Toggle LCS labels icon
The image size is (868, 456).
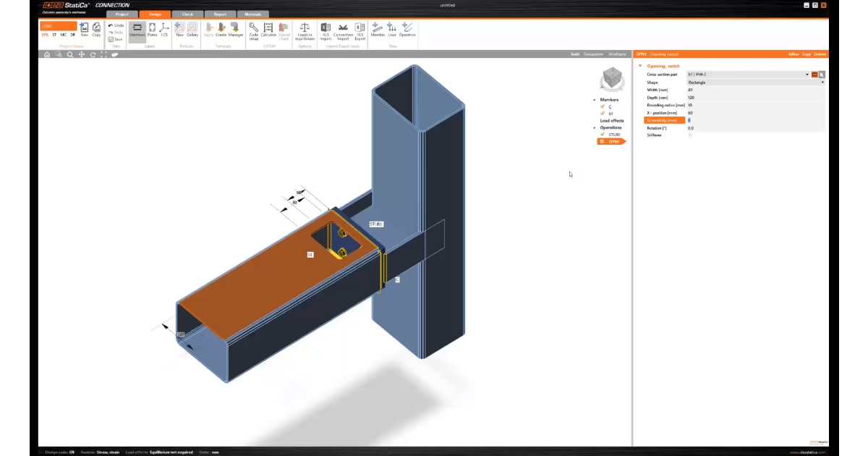[x=164, y=28]
